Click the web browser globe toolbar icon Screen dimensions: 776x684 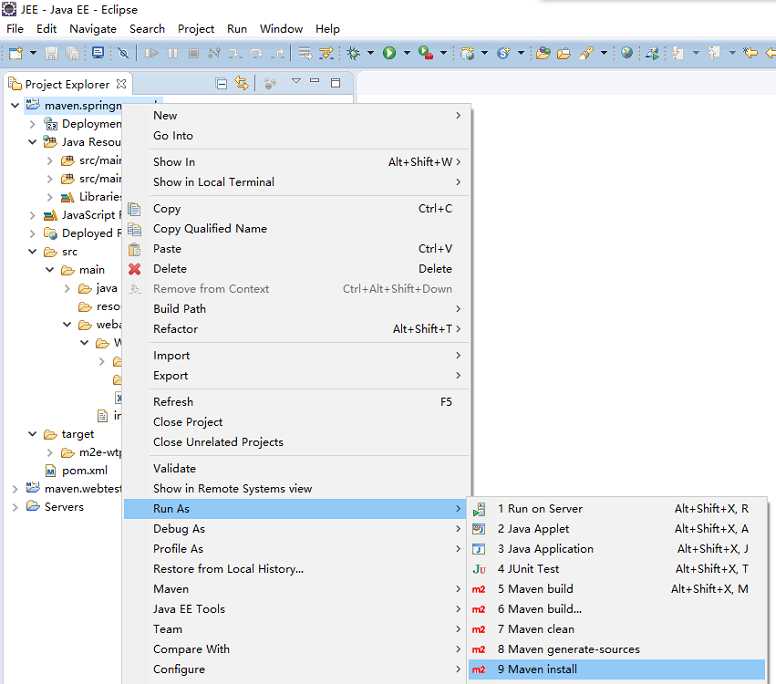pyautogui.click(x=627, y=52)
